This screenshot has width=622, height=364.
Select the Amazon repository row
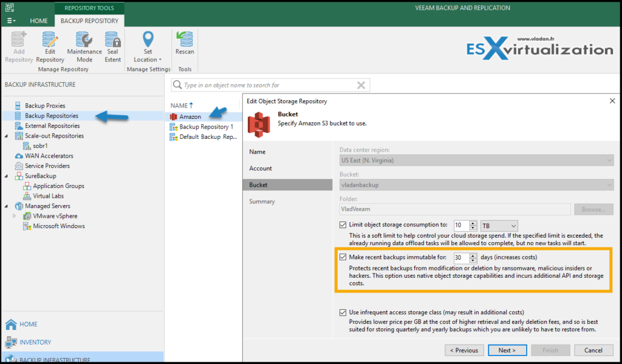[205, 116]
